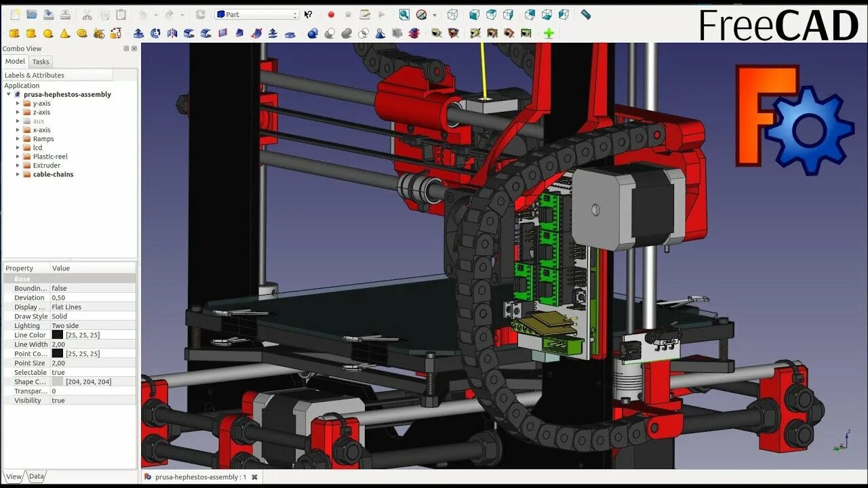Expand the Ramps group
Screen dimensions: 868x488
[18, 139]
